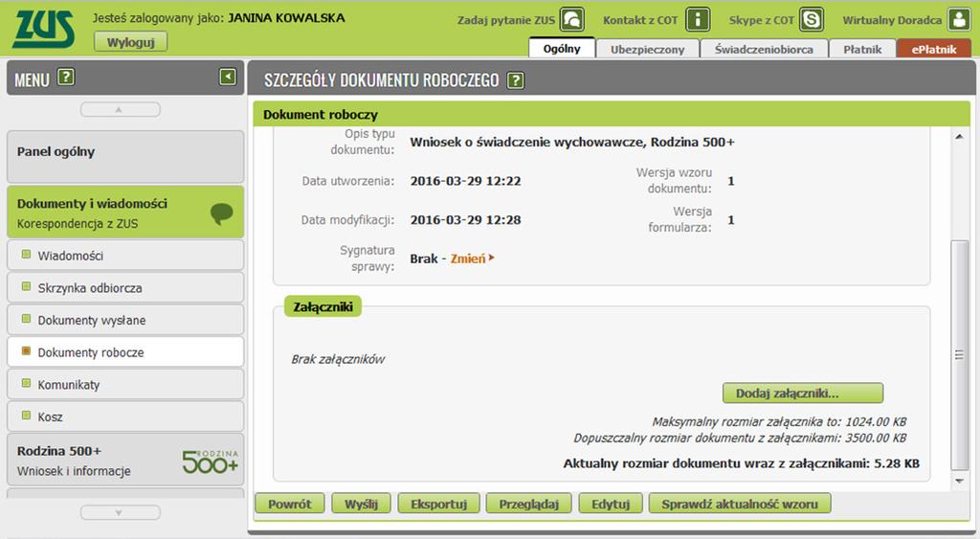The image size is (980, 539).
Task: Open the Kosz menu item
Action: [x=125, y=416]
